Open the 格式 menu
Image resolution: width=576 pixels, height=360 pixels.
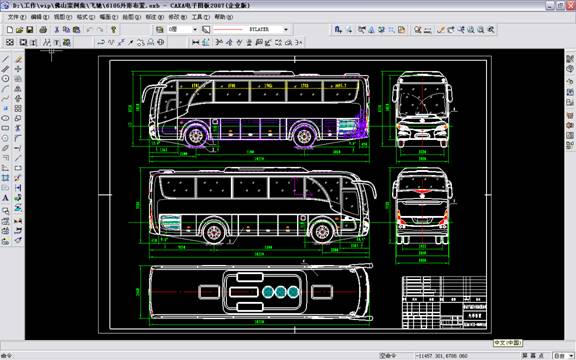(86, 17)
